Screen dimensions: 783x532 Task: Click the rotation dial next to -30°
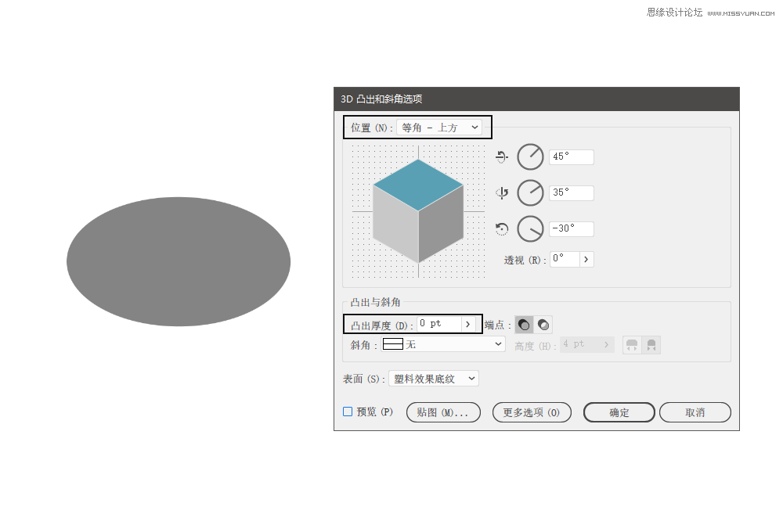tap(530, 229)
